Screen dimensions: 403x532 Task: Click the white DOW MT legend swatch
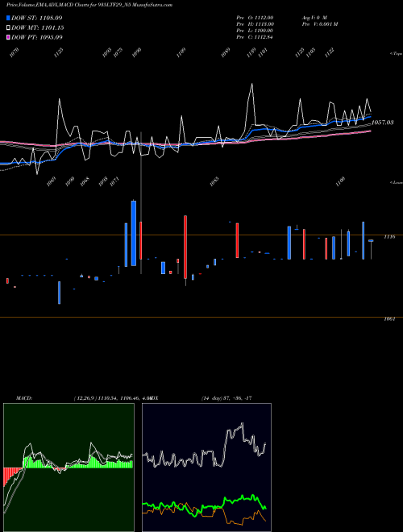(8, 28)
